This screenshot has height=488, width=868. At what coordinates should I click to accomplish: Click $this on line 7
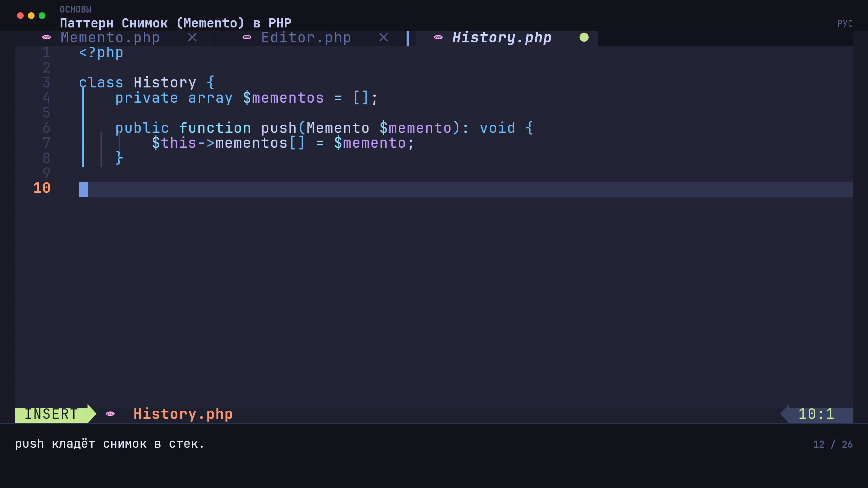[174, 143]
